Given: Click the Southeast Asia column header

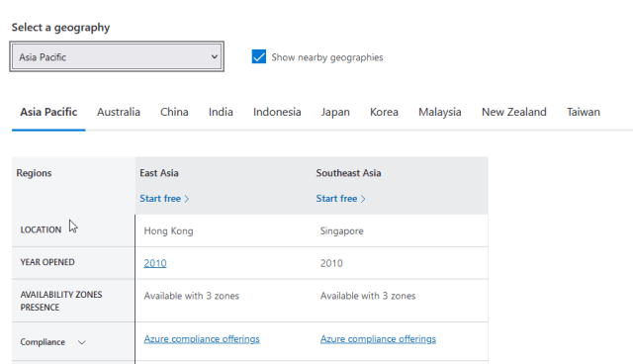Looking at the screenshot, I should pos(348,173).
